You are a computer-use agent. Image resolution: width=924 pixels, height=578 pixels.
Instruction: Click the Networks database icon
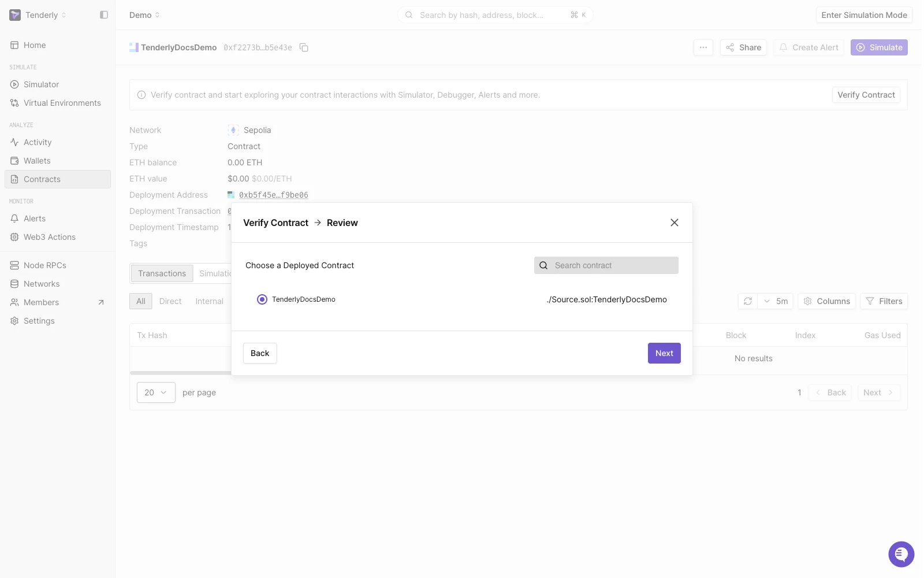[x=14, y=284]
